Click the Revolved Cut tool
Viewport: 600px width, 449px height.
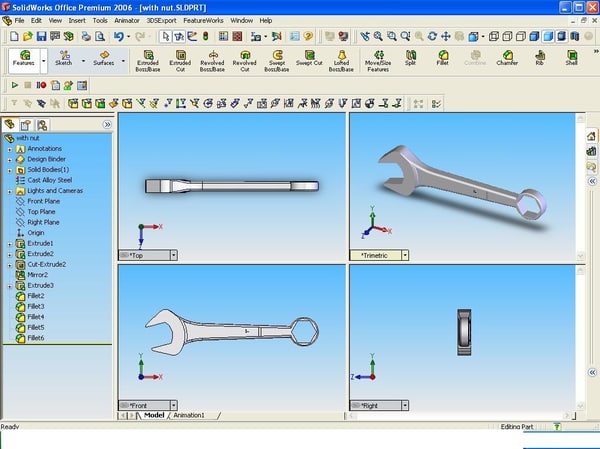245,61
